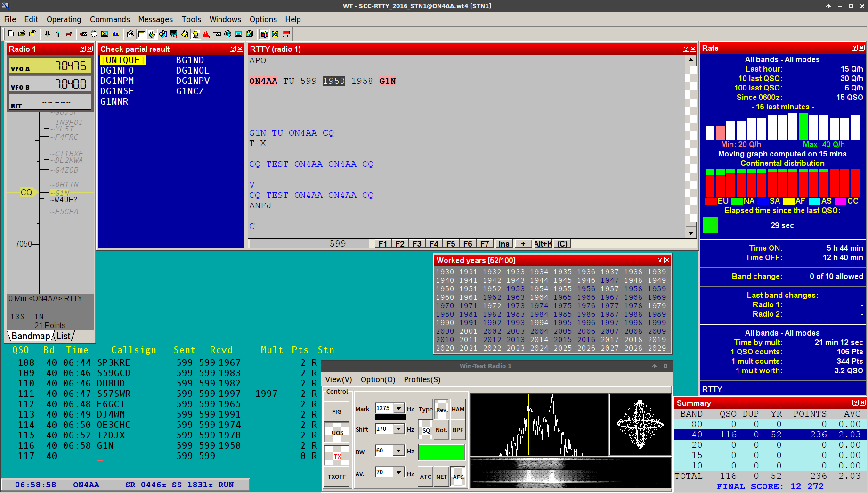Click the magnifier search toolbar icon
The image size is (868, 493).
pos(130,34)
